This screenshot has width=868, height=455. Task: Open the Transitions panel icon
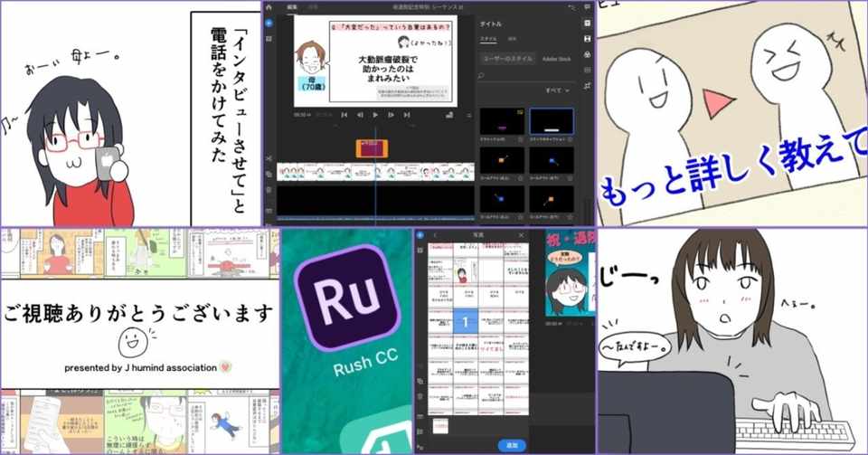click(587, 39)
